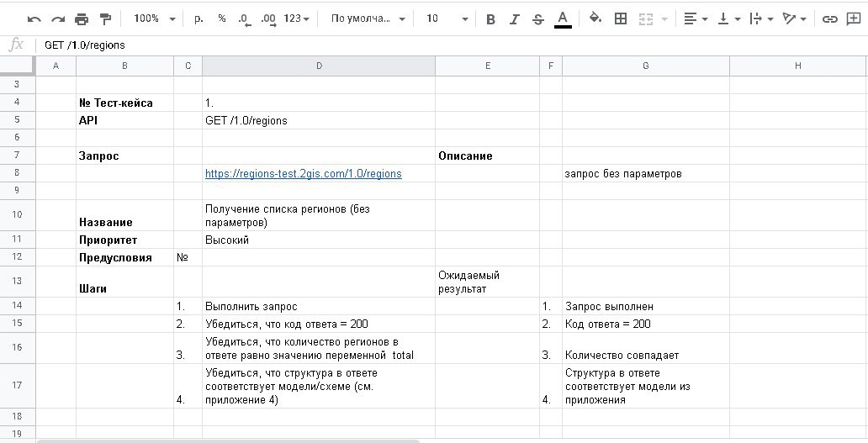Expand the horizontal align dropdown arrow

(705, 19)
